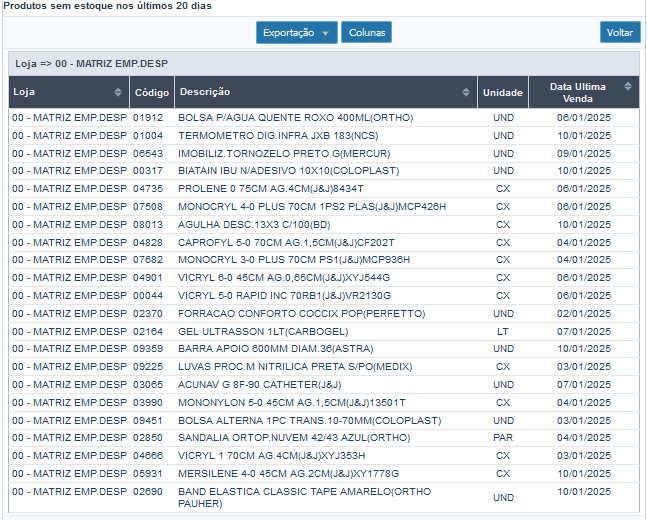Open the Exportação dropdown button

[297, 33]
